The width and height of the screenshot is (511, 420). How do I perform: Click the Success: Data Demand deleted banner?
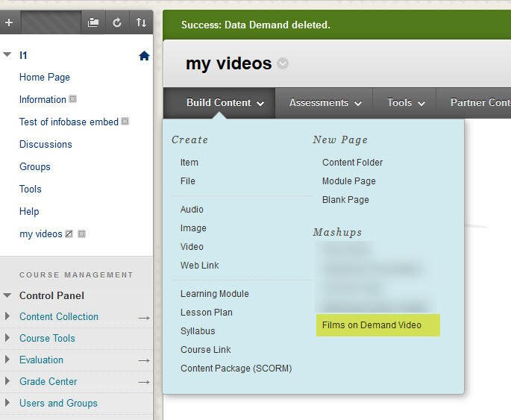336,25
